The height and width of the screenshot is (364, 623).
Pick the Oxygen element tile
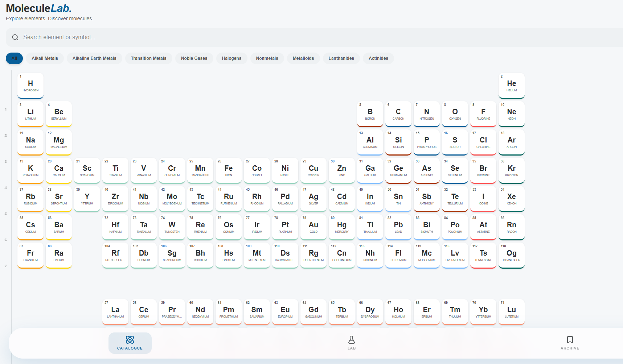pyautogui.click(x=455, y=114)
